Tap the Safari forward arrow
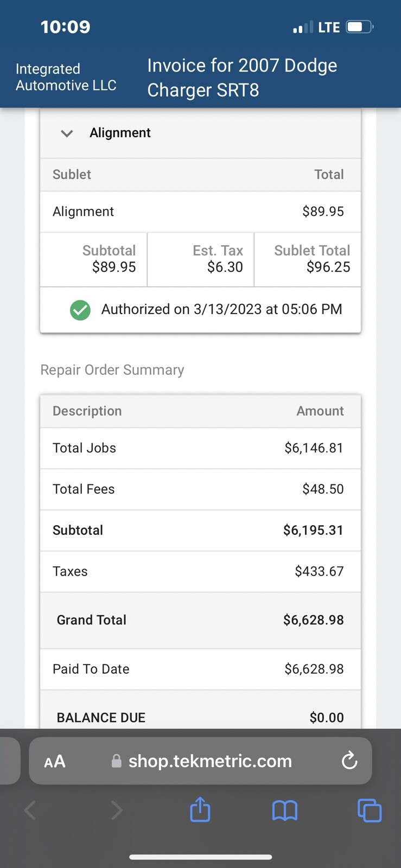This screenshot has width=401, height=868. [116, 811]
